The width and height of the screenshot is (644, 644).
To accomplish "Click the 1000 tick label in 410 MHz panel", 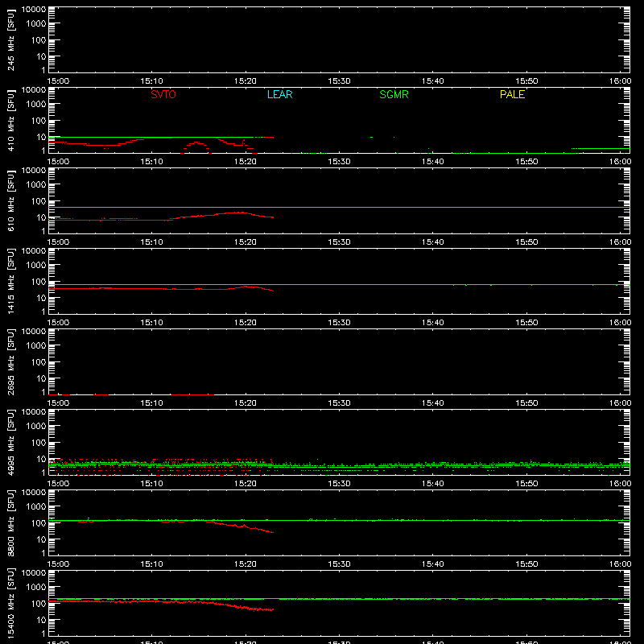I will pyautogui.click(x=36, y=104).
